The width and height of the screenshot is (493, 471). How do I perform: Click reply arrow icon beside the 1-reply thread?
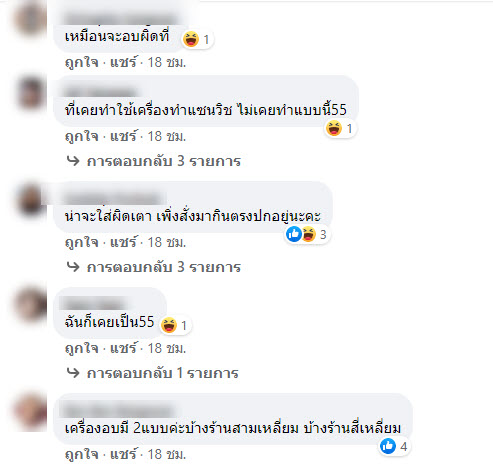(x=73, y=373)
